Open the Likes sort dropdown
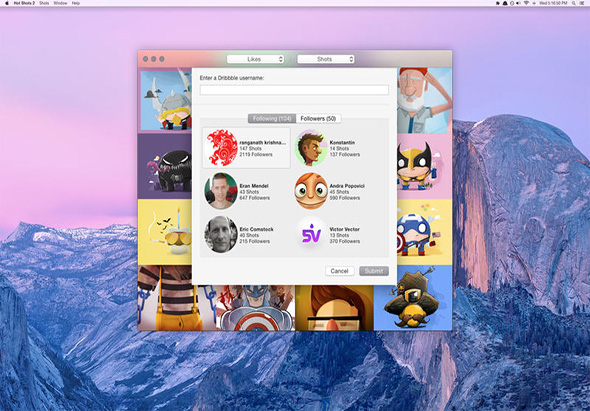Image resolution: width=590 pixels, height=411 pixels. 255,59
